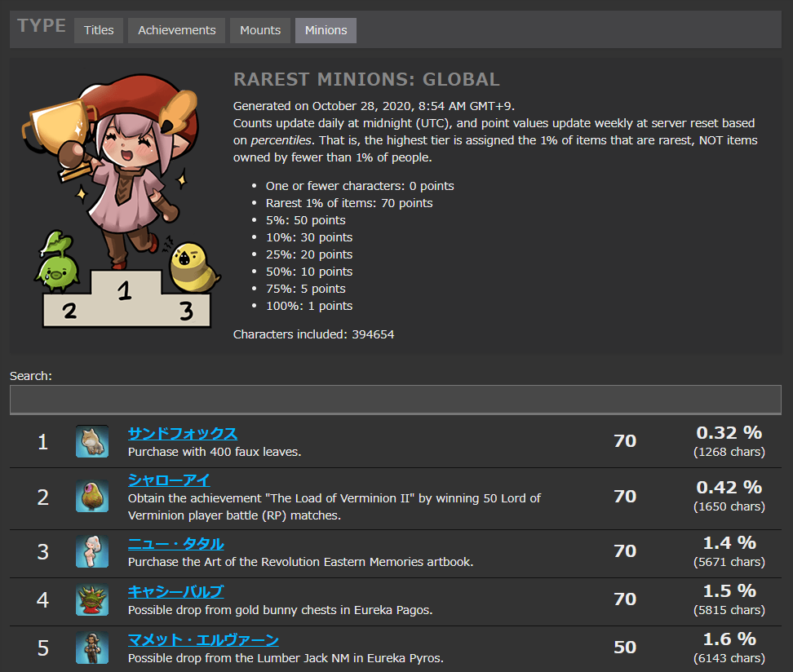Click the Tataru minion icon in rank 3
Viewport: 793px width, 672px height.
92,551
